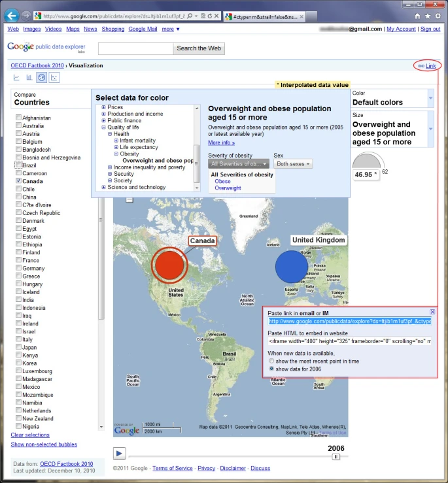Open Maps in Google top bar
448x483 pixels.
coord(73,29)
